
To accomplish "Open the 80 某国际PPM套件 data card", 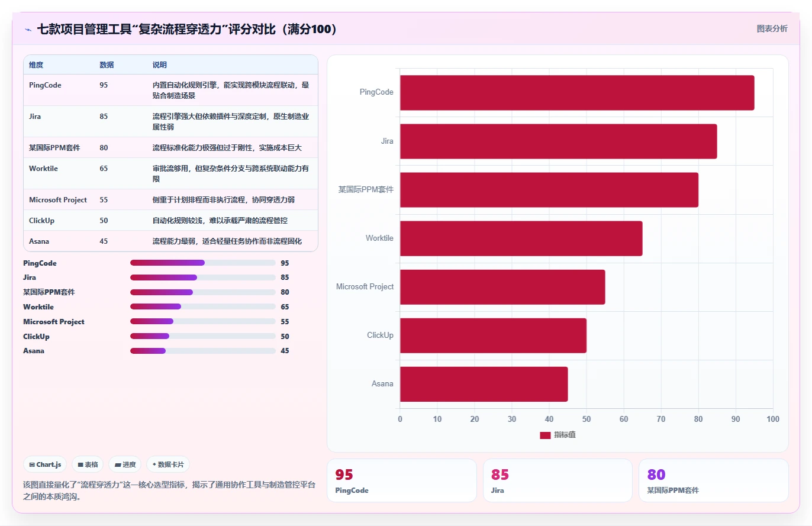I will click(x=714, y=480).
